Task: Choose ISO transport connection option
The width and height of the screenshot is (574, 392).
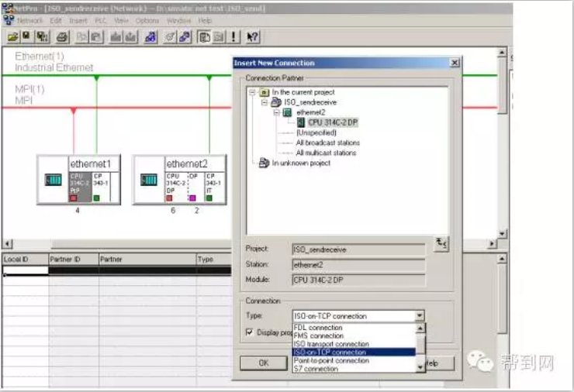Action: tap(331, 344)
